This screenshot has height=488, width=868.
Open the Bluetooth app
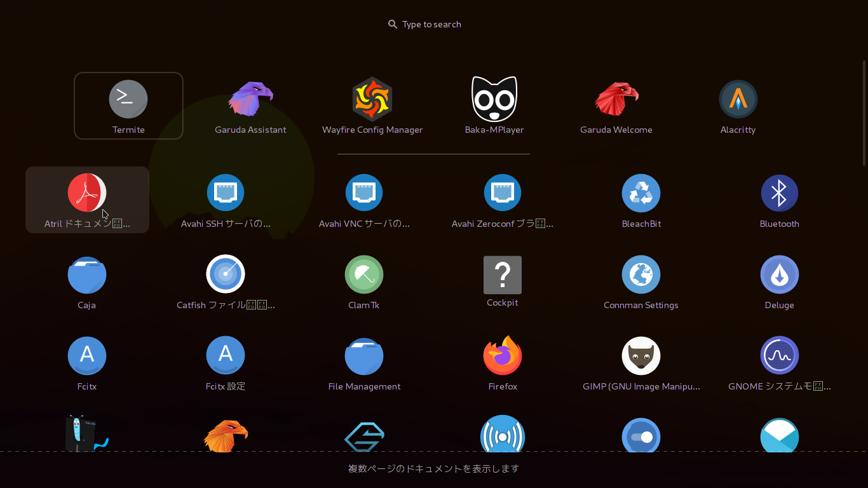(780, 200)
